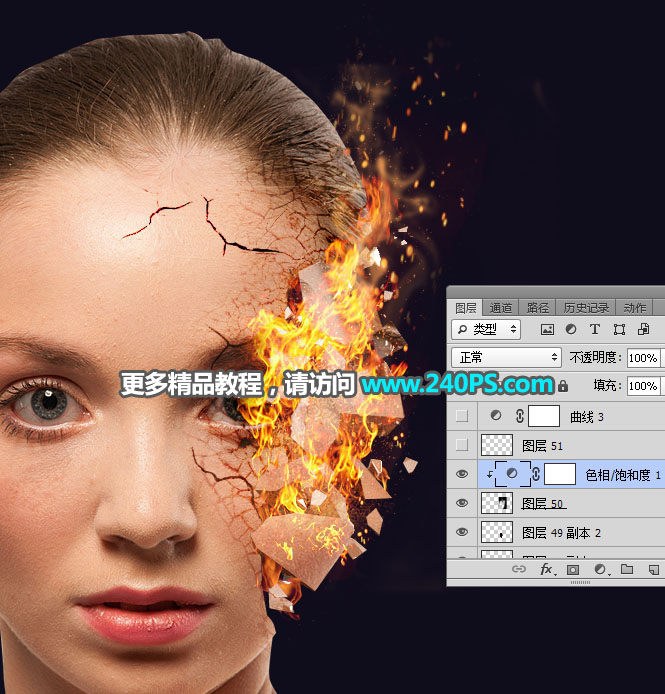Viewport: 665px width, 694px height.
Task: Click the link layers icon at panel bottom
Action: [x=518, y=569]
